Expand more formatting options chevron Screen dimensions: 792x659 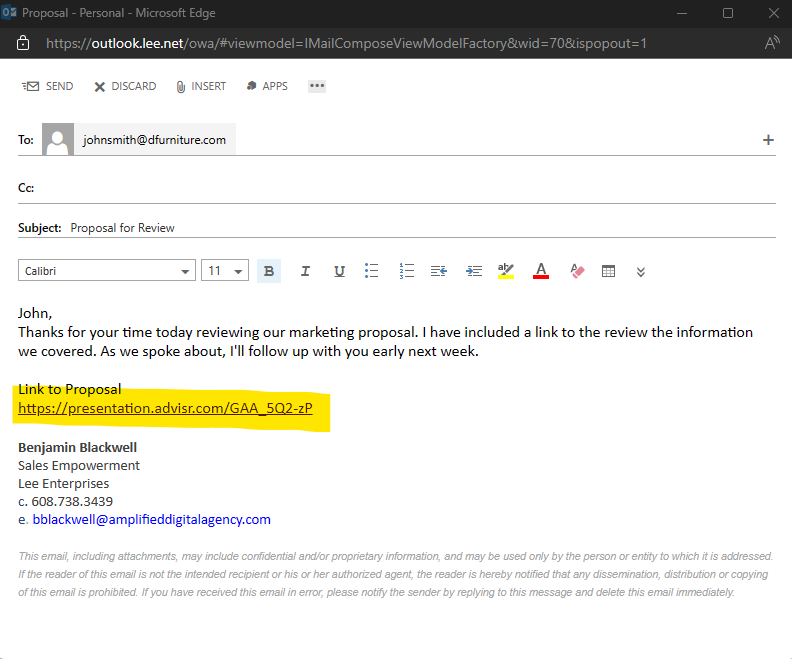pos(641,271)
